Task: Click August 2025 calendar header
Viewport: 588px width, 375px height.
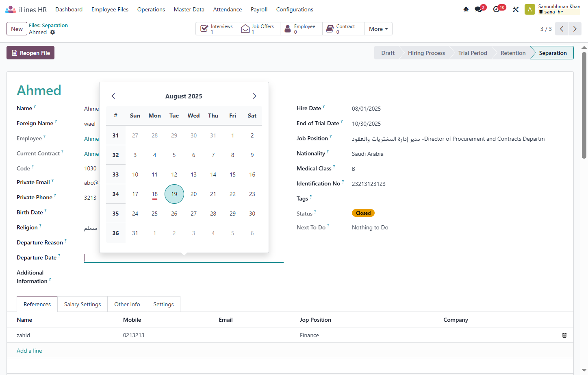Action: [x=184, y=96]
